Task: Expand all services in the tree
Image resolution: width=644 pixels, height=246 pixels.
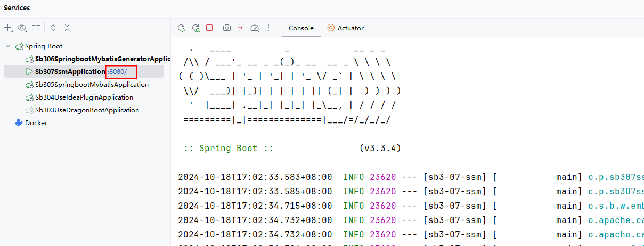Action: 53,28
